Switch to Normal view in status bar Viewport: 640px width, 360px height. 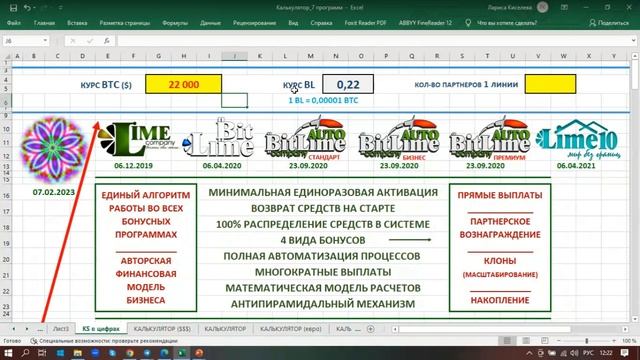pos(507,340)
